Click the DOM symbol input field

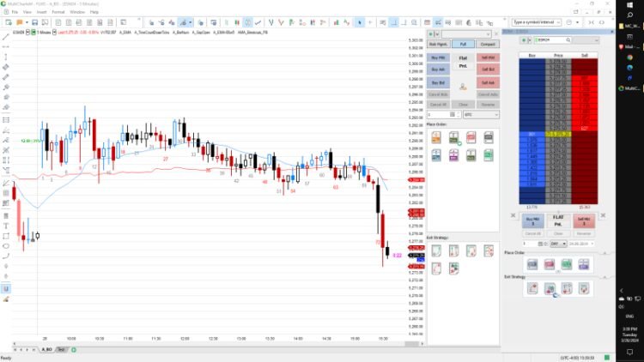coord(550,40)
